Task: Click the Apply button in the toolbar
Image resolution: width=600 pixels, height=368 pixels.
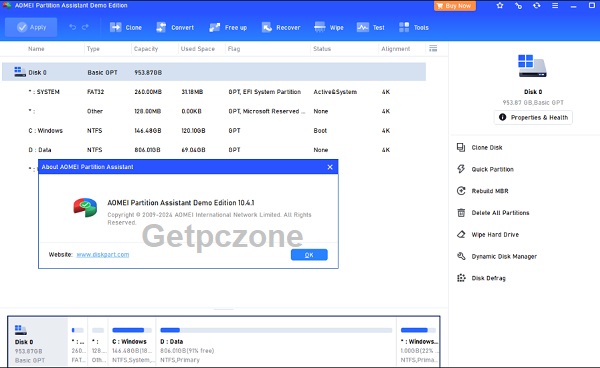Action: 31,27
